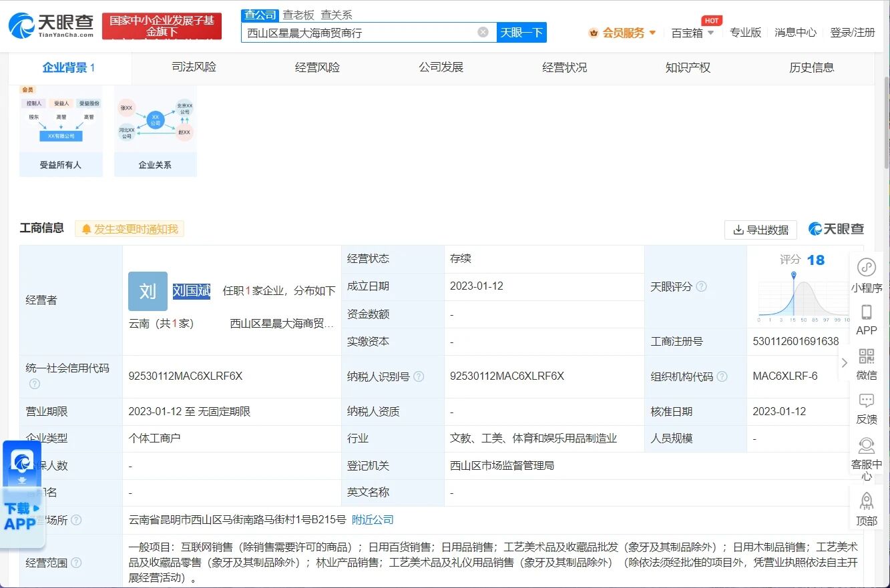890x588 pixels.
Task: Open the 公司发展 tab
Action: [x=441, y=67]
